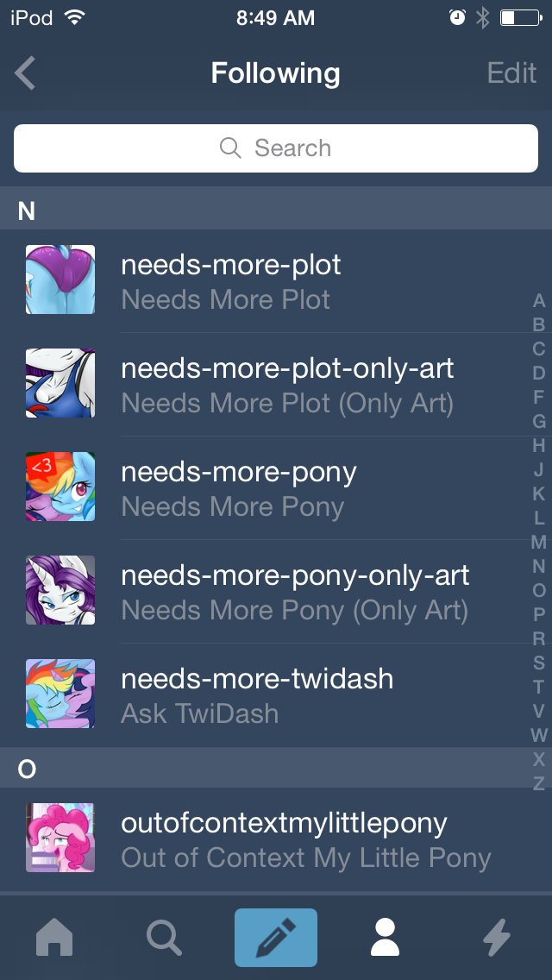Open the activity lightning bolt tab
Image resolution: width=552 pixels, height=980 pixels.
tap(498, 938)
